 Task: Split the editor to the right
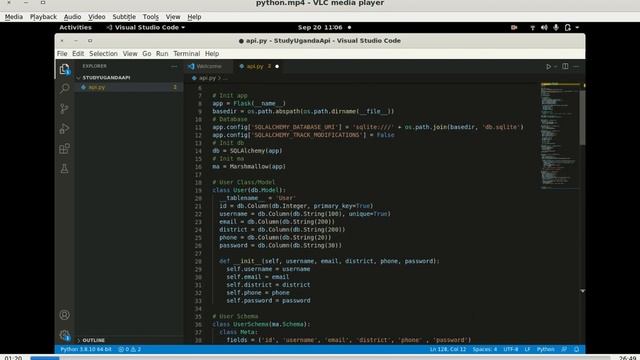[565, 66]
